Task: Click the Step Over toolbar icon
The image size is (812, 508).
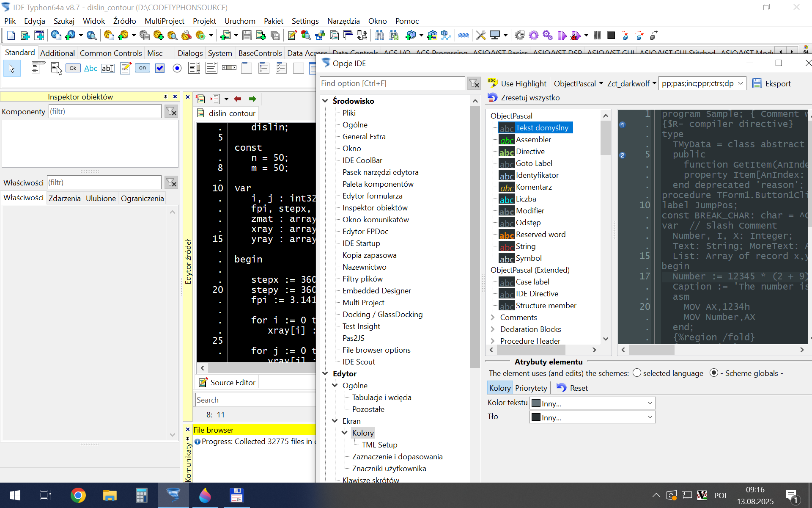Action: tap(639, 36)
